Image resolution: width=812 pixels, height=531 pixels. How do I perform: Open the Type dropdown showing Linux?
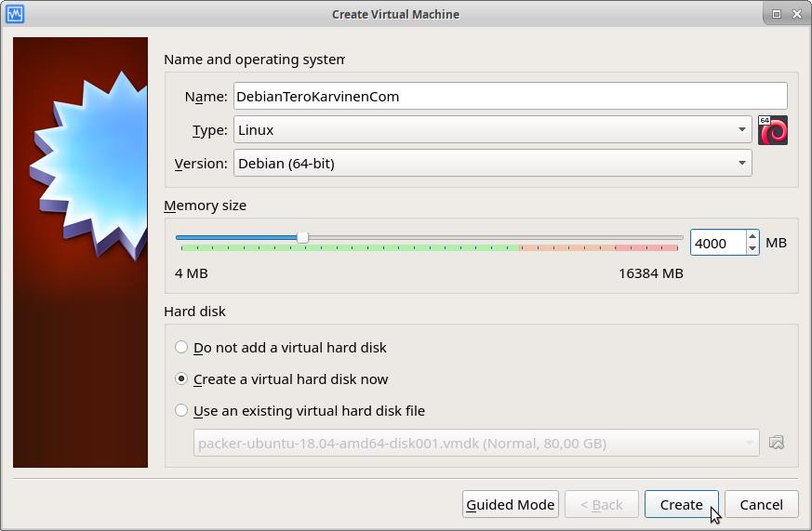[493, 130]
